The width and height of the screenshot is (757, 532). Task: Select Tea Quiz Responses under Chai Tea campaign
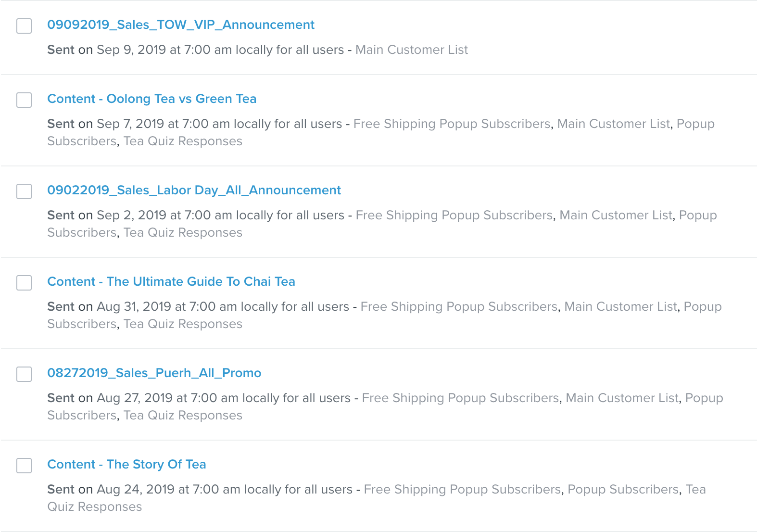[x=183, y=324]
